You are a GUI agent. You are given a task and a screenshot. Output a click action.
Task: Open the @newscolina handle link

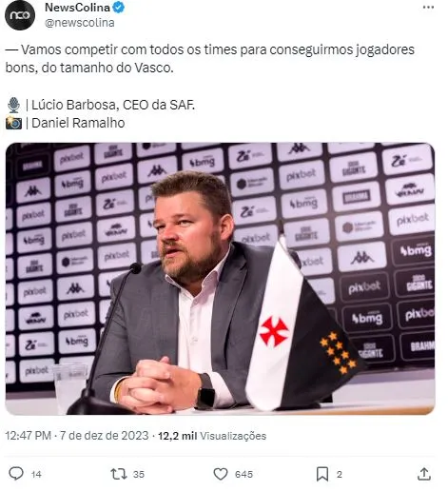80,23
